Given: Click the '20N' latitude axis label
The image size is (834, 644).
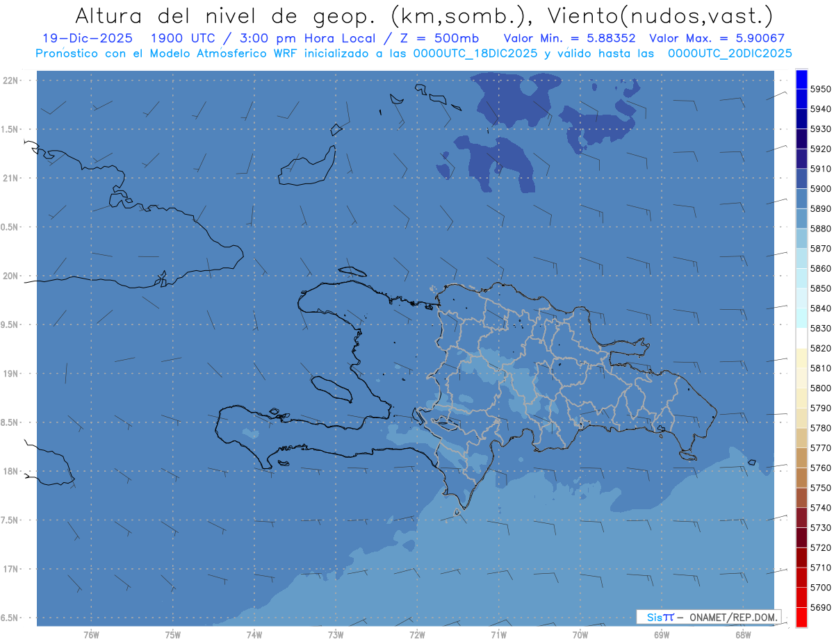Looking at the screenshot, I should pos(10,276).
